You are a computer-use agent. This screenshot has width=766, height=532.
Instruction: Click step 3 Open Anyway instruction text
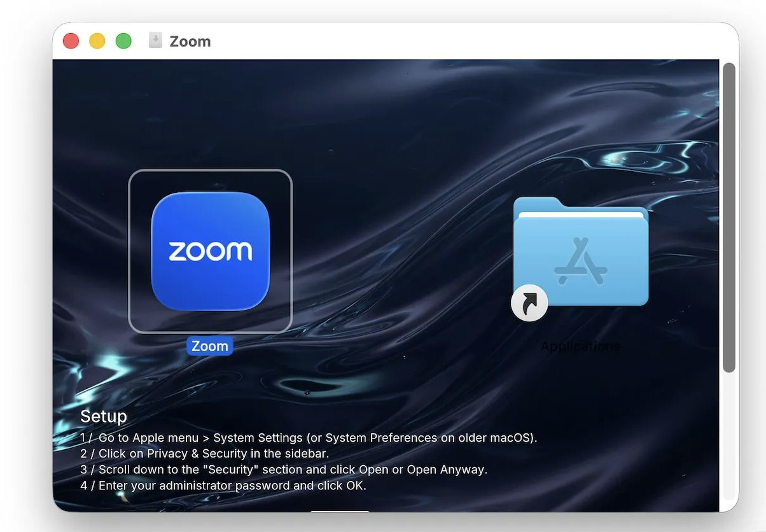click(284, 470)
